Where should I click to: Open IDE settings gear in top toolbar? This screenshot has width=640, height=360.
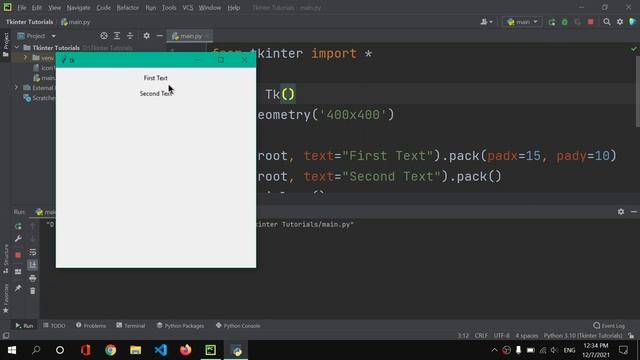click(620, 22)
